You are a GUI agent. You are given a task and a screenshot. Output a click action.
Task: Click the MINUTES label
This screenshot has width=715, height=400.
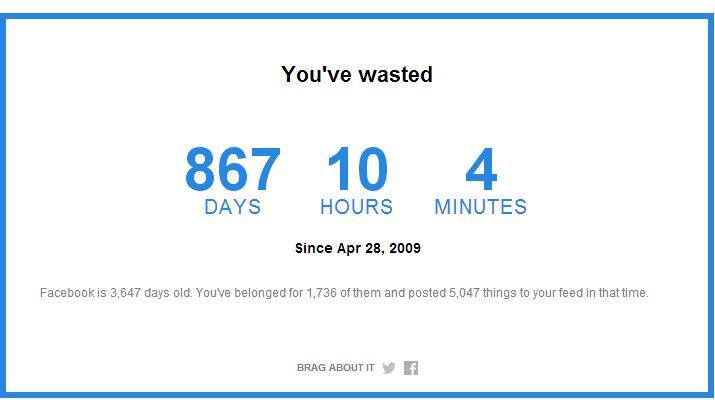pos(480,207)
